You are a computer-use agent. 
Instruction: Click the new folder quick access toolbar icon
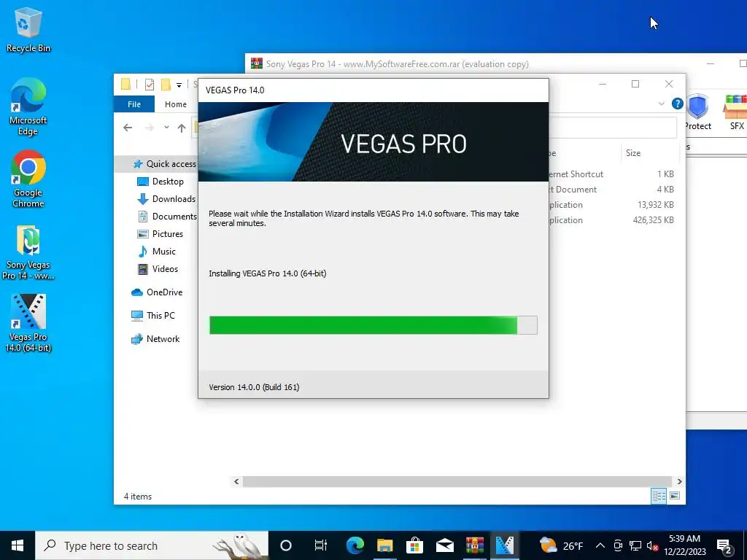coord(166,85)
